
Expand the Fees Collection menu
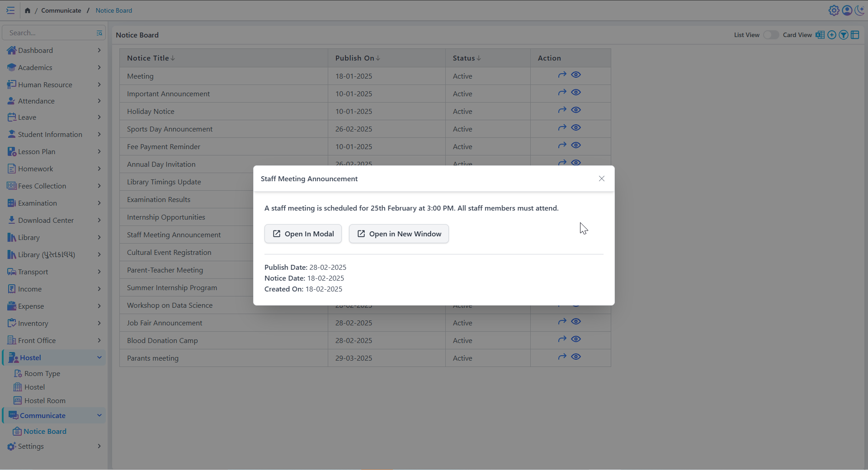click(54, 186)
